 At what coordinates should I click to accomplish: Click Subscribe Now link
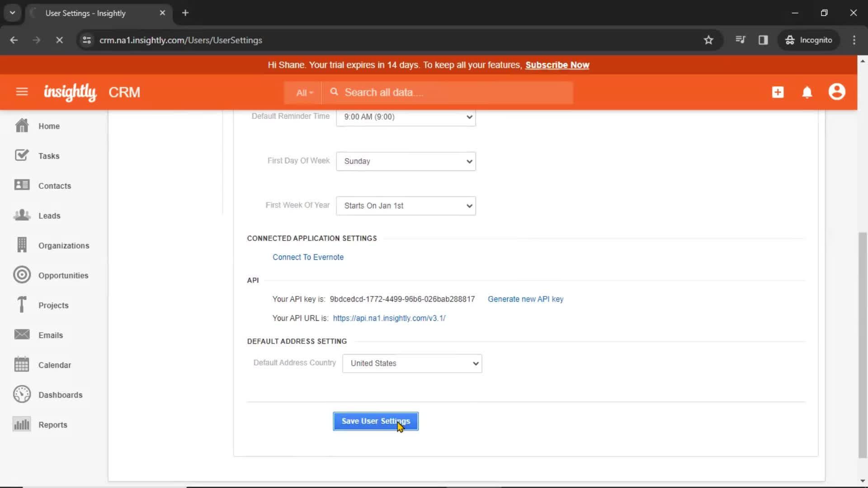[557, 65]
